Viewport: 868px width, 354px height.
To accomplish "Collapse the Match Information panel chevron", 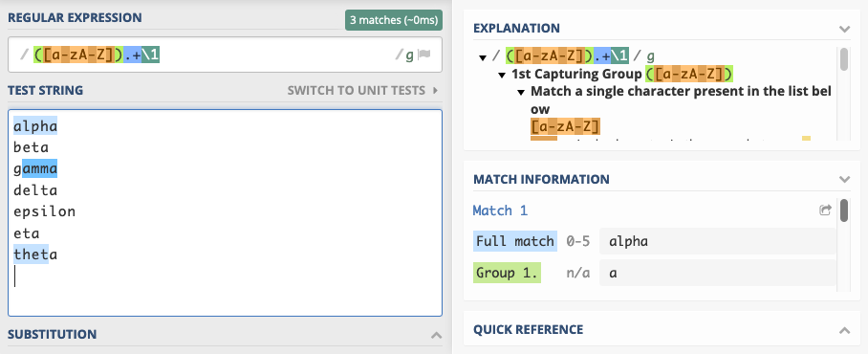I will 844,179.
